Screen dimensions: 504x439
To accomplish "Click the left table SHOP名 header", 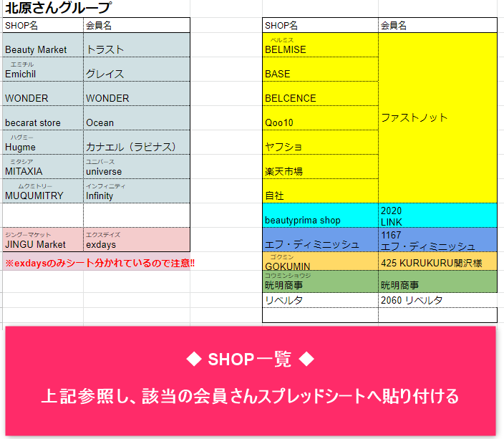I will [43, 25].
